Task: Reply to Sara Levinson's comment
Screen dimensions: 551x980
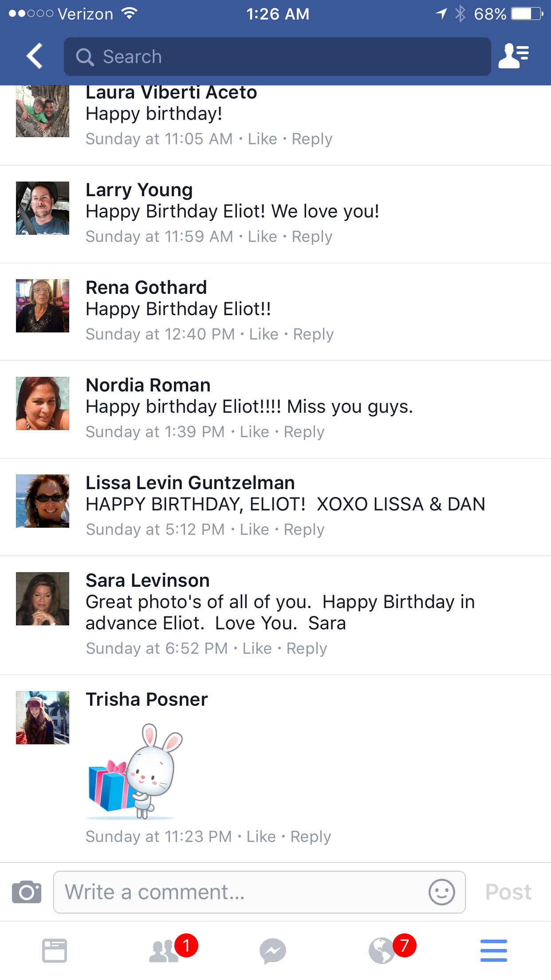Action: tap(307, 648)
